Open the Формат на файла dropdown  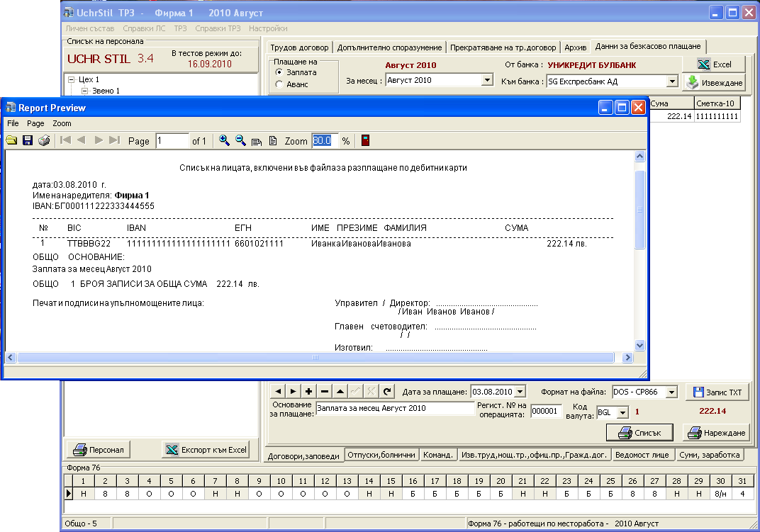pos(672,392)
